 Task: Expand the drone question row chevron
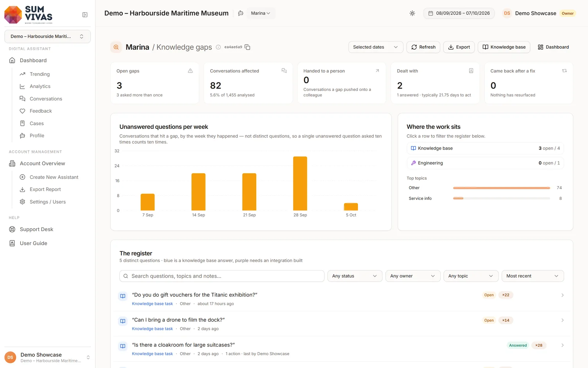click(562, 320)
